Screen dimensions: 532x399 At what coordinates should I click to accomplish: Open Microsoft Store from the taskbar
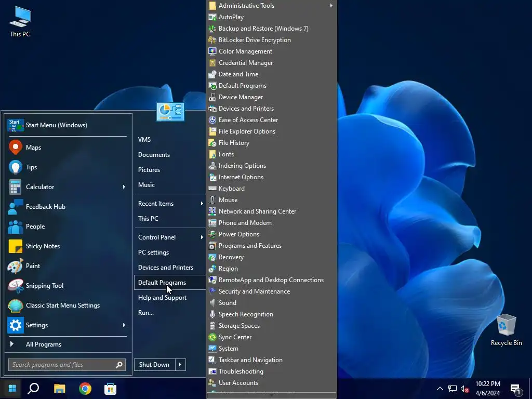[x=110, y=389]
